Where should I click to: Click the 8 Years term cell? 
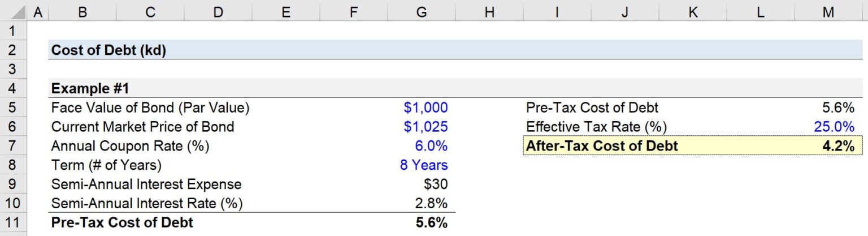423,165
